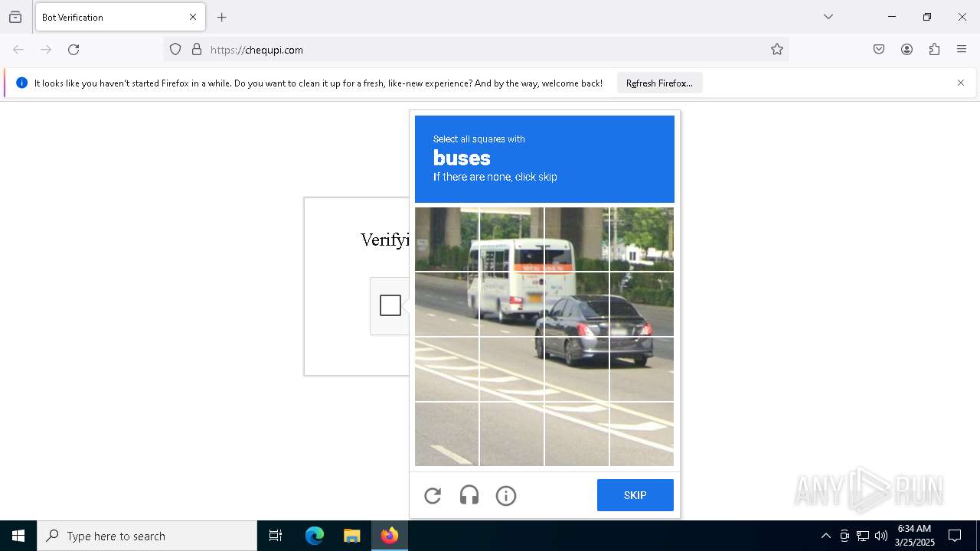List all tabs dropdown arrow
Image resolution: width=980 pixels, height=551 pixels.
pos(828,17)
